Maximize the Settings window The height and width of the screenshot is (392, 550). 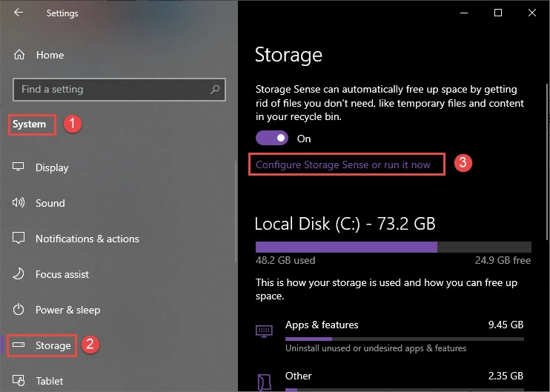[497, 13]
